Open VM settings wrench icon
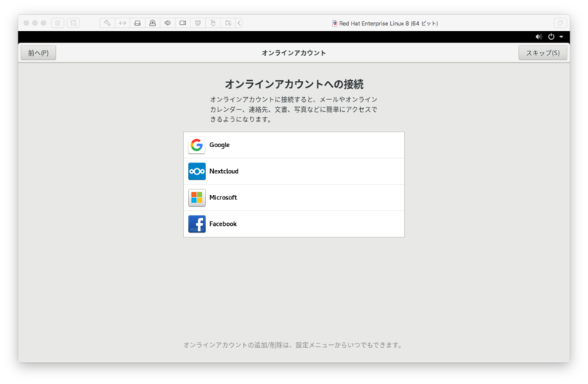This screenshot has width=588, height=384. [107, 23]
